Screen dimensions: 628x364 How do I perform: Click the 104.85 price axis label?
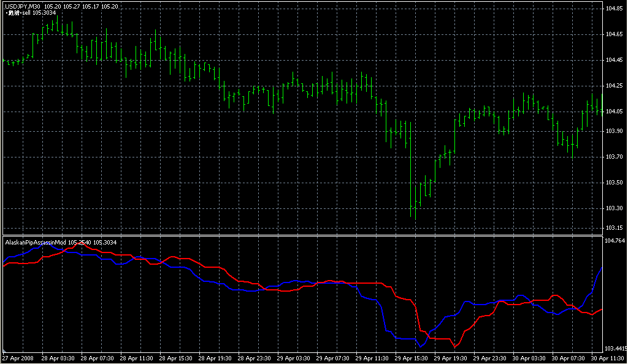(x=614, y=9)
